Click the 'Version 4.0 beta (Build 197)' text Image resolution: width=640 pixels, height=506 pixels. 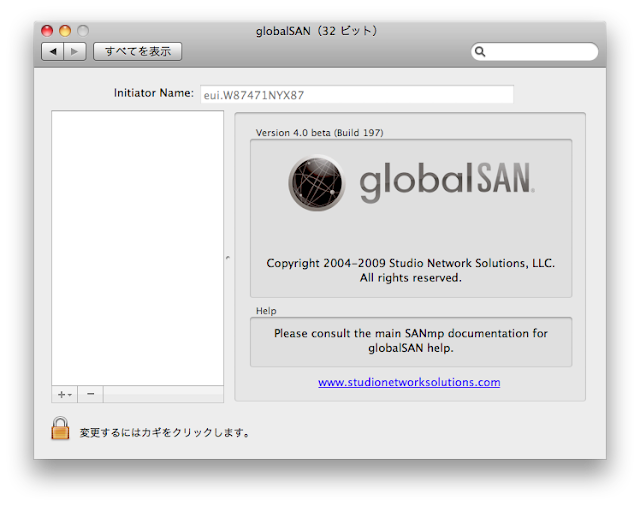320,133
